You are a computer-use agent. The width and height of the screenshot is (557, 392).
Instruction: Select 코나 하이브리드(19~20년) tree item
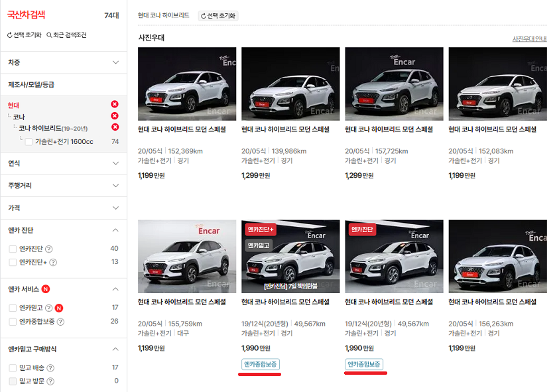pyautogui.click(x=53, y=128)
